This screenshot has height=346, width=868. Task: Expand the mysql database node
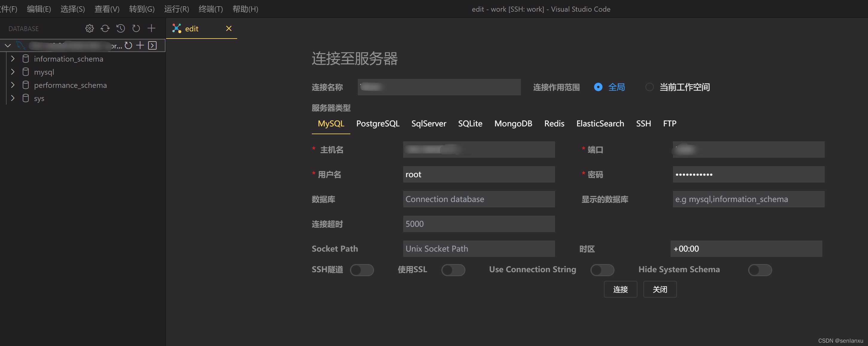[13, 72]
